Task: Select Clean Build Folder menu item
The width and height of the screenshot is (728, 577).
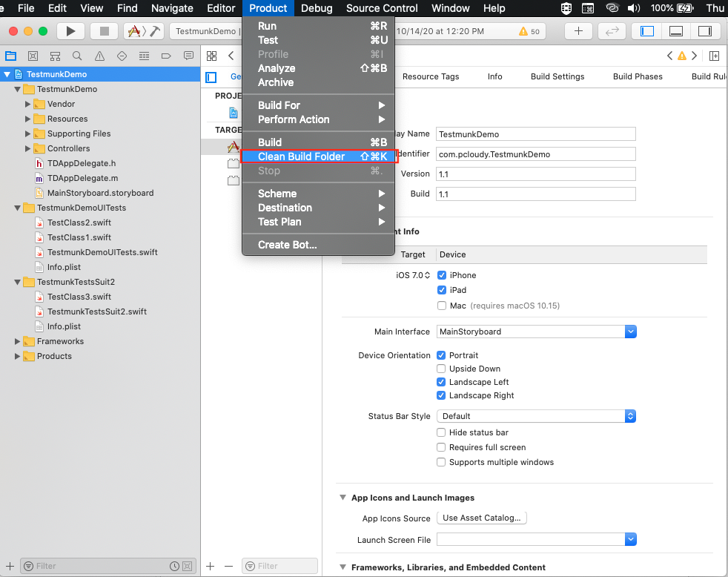Action: tap(319, 156)
